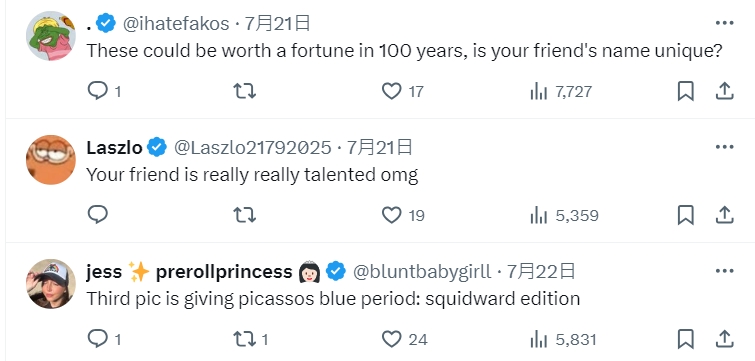
Task: Share the @ihatefakos tweet
Action: 724,91
